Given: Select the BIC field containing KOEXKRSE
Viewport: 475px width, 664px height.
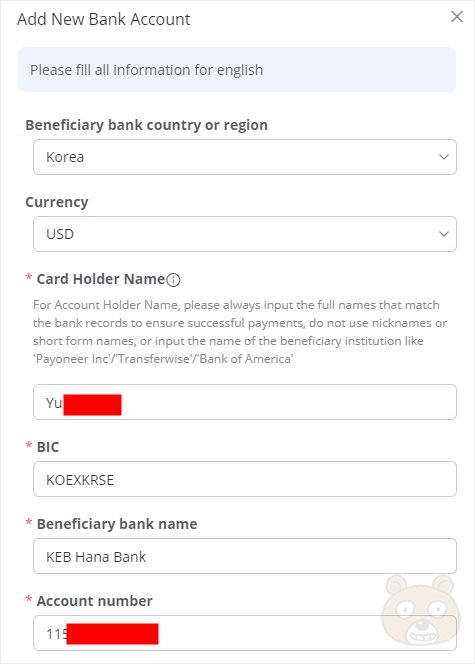Looking at the screenshot, I should pos(245,479).
